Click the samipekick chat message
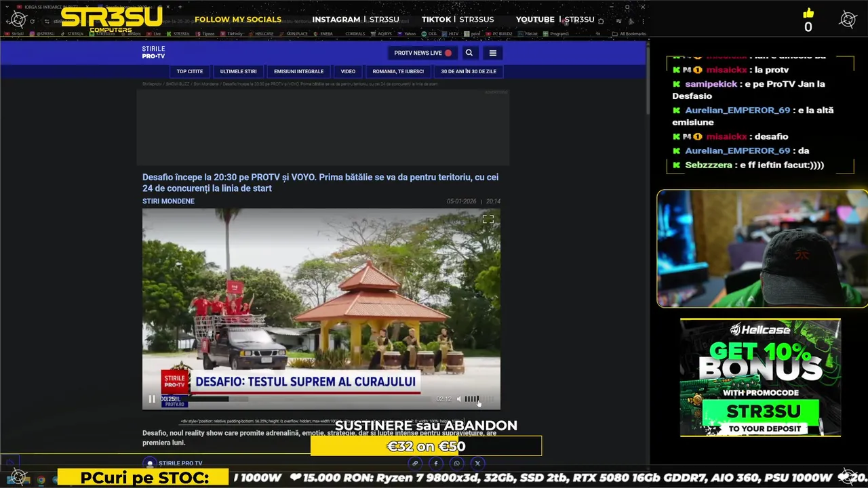This screenshot has height=488, width=868. click(x=749, y=89)
